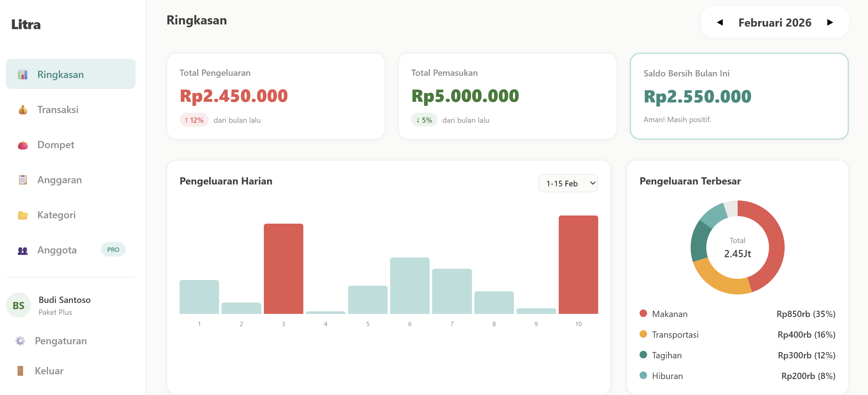Screen dimensions: 868x395
Task: Click the Februari 2026 month label
Action: click(775, 23)
